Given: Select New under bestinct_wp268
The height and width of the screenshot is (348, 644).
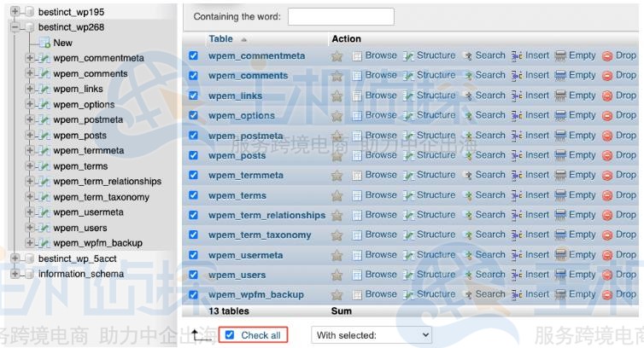Looking at the screenshot, I should point(62,43).
